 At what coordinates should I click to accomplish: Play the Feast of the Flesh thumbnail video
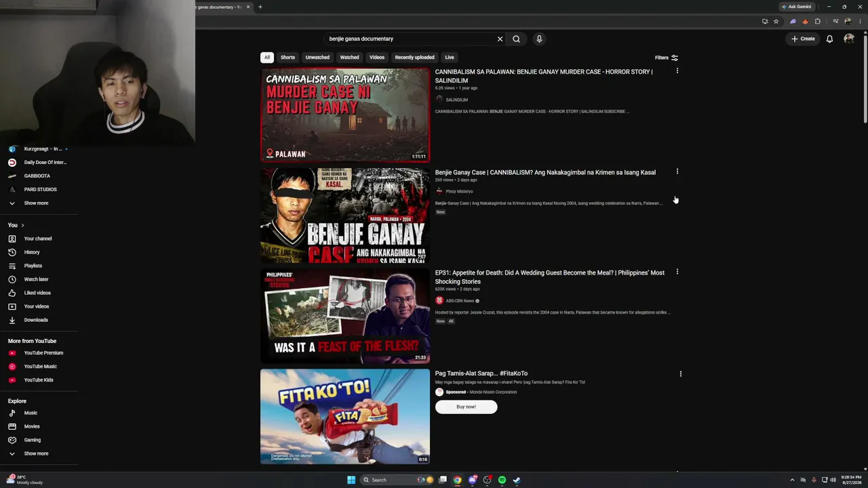pos(345,317)
